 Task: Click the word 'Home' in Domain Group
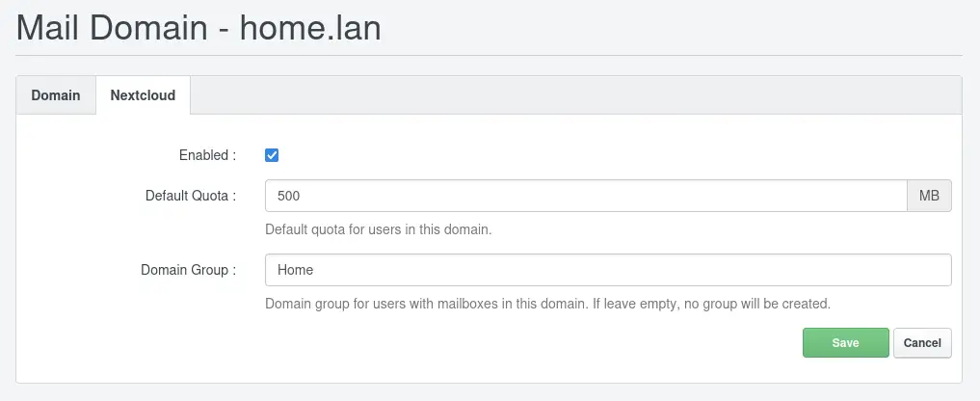coord(295,270)
